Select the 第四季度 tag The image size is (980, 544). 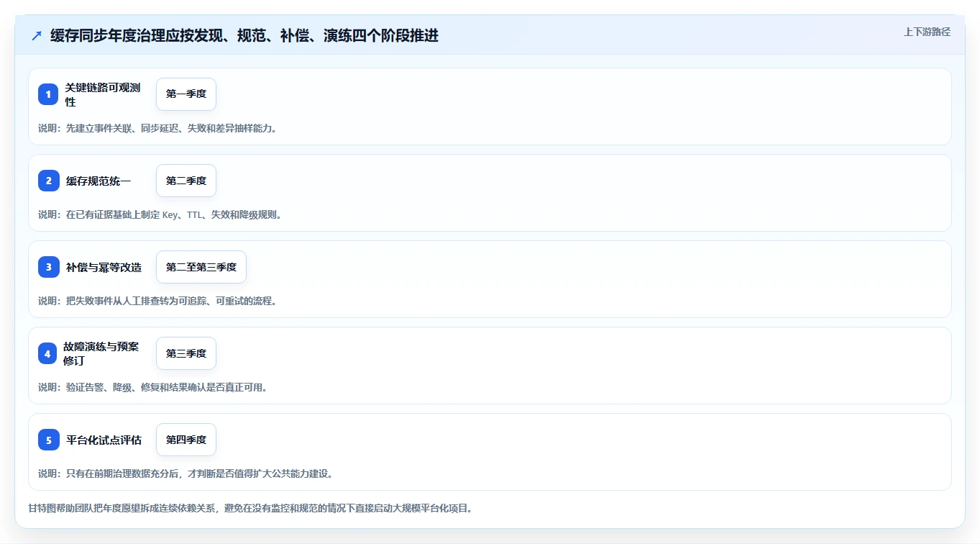(186, 440)
